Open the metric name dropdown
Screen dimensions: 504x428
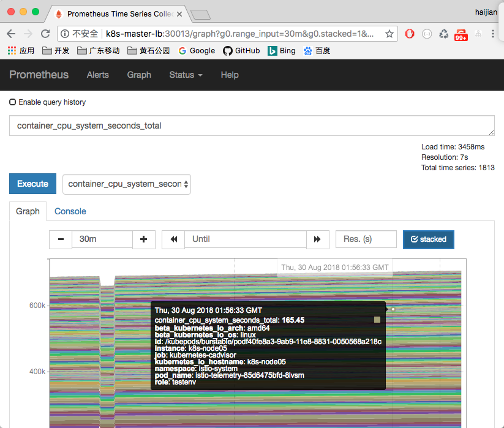pos(127,184)
